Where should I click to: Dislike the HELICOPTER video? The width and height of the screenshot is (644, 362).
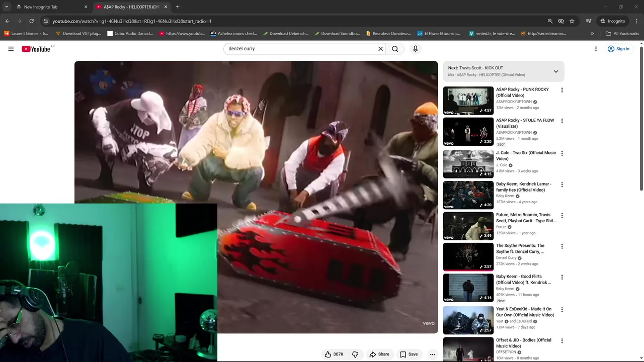[x=355, y=354]
